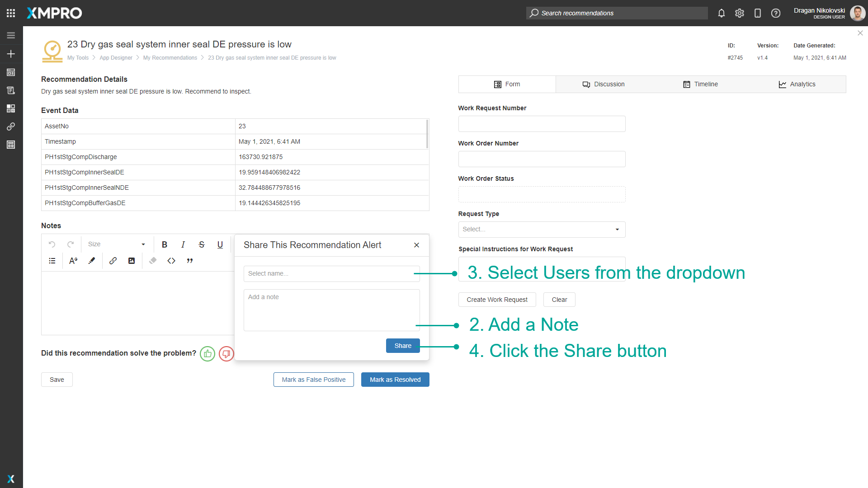This screenshot has height=488, width=868.
Task: Toggle italic formatting in Notes
Action: (x=183, y=244)
